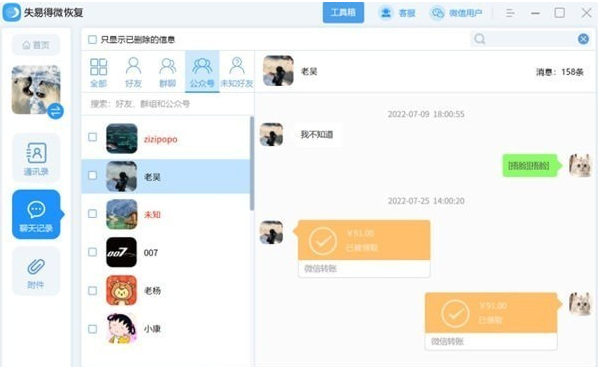Image resolution: width=601 pixels, height=367 pixels.
Task: Click the 我不知道 message bubble
Action: pos(317,135)
